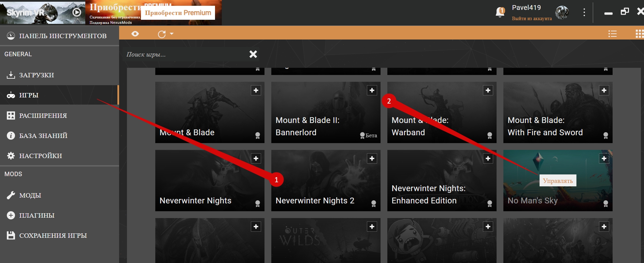Expand the refresh dropdown arrow
The height and width of the screenshot is (263, 644).
171,34
